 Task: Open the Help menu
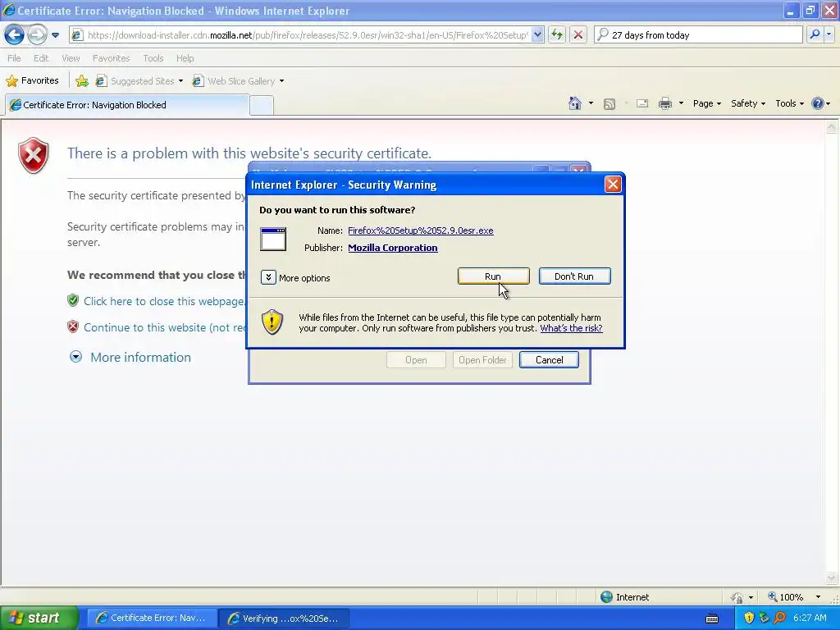coord(185,58)
